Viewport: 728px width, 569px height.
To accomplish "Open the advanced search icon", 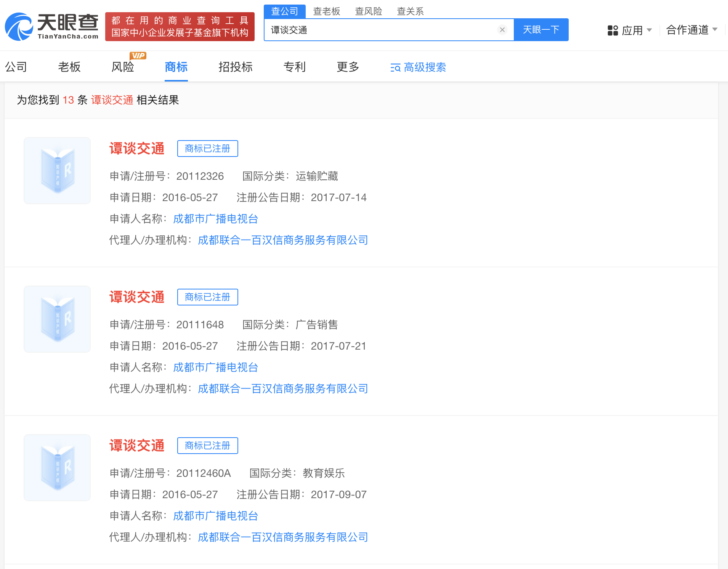I will click(395, 68).
